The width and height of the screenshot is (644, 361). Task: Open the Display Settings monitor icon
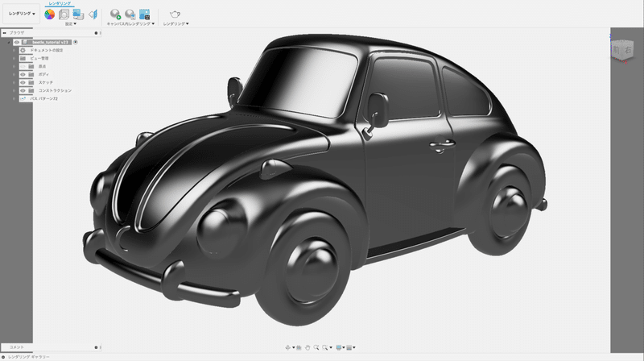338,347
